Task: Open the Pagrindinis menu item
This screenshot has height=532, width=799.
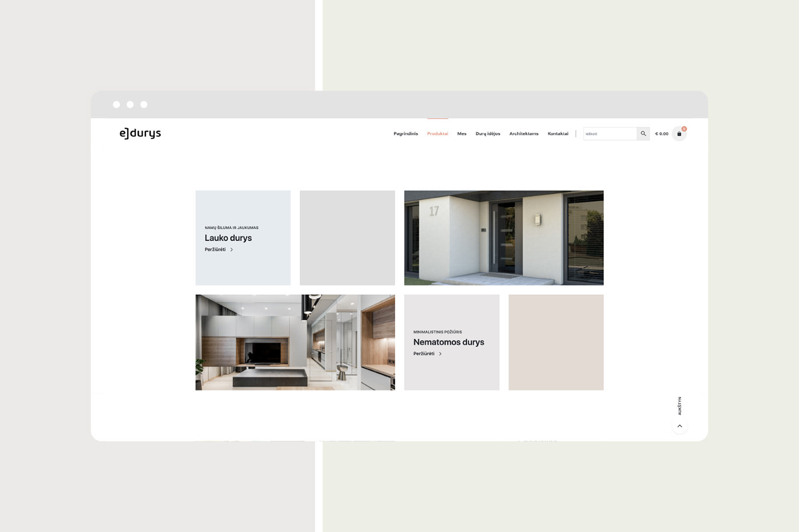Action: point(406,133)
